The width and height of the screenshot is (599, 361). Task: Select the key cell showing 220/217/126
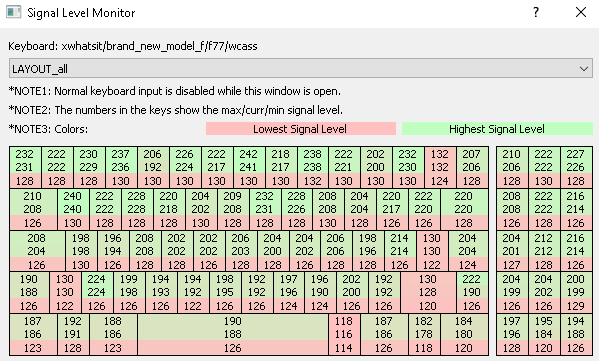pos(392,209)
